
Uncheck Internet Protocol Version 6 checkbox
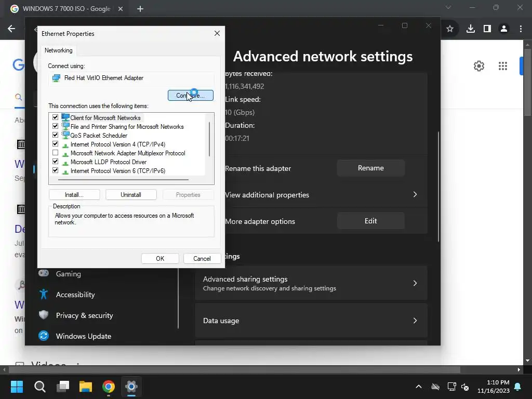pyautogui.click(x=55, y=170)
